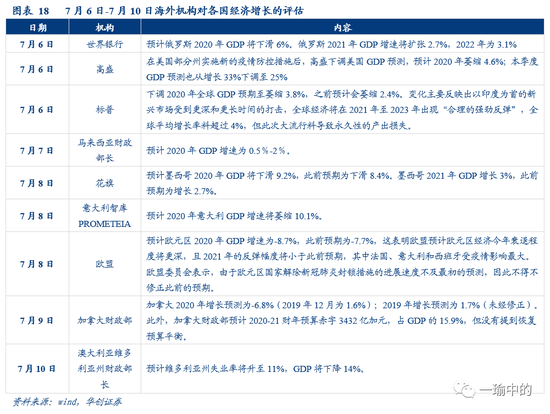The height and width of the screenshot is (414, 550).
Task: Click the date cell in the 欧盟 row
Action: [37, 264]
